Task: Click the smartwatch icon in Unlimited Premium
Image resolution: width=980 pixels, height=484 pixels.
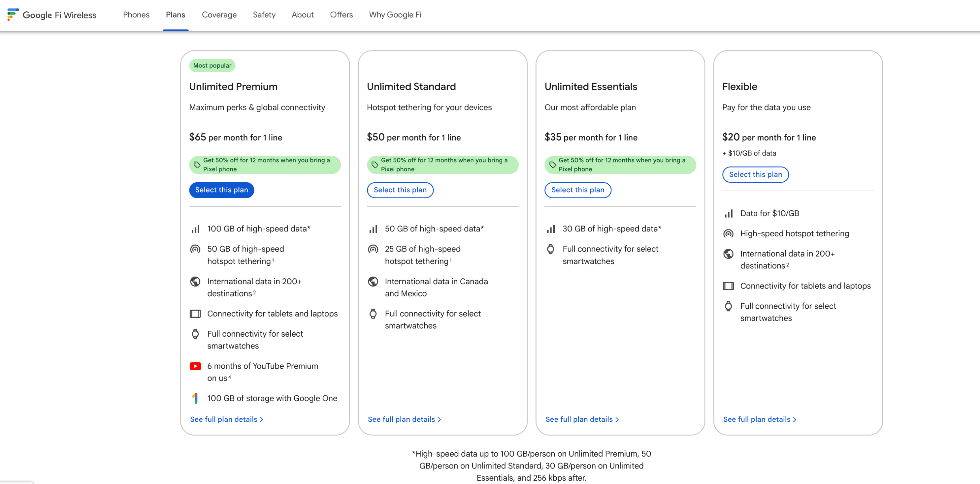Action: [x=195, y=334]
